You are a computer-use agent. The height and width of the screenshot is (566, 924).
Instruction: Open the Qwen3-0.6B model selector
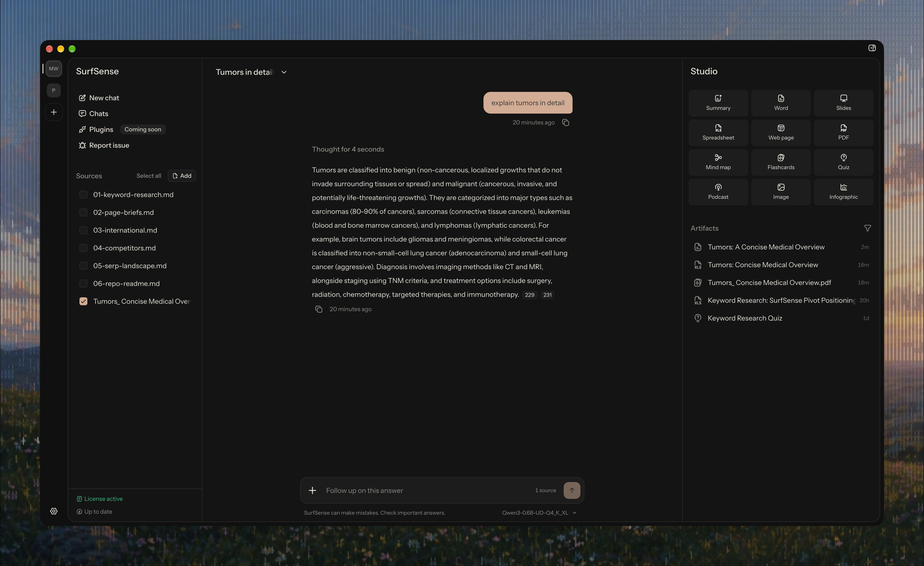click(539, 513)
